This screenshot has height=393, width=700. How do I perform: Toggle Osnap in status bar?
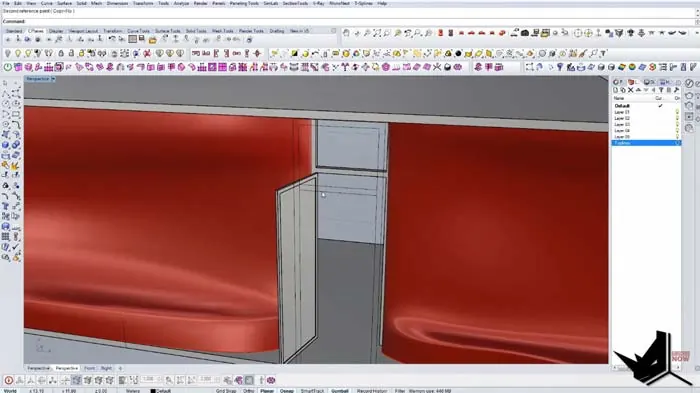click(287, 391)
